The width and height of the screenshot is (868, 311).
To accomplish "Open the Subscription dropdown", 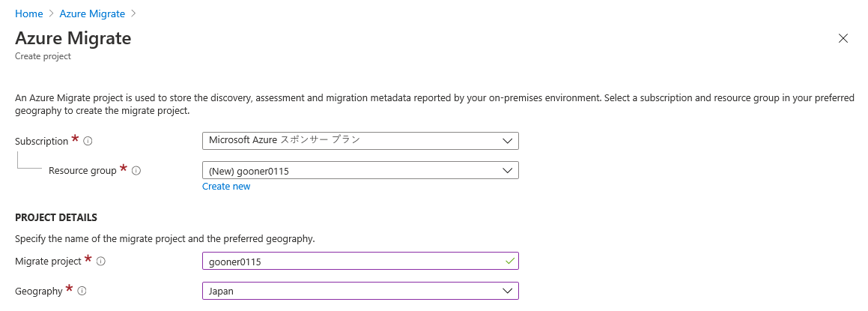I will 359,140.
